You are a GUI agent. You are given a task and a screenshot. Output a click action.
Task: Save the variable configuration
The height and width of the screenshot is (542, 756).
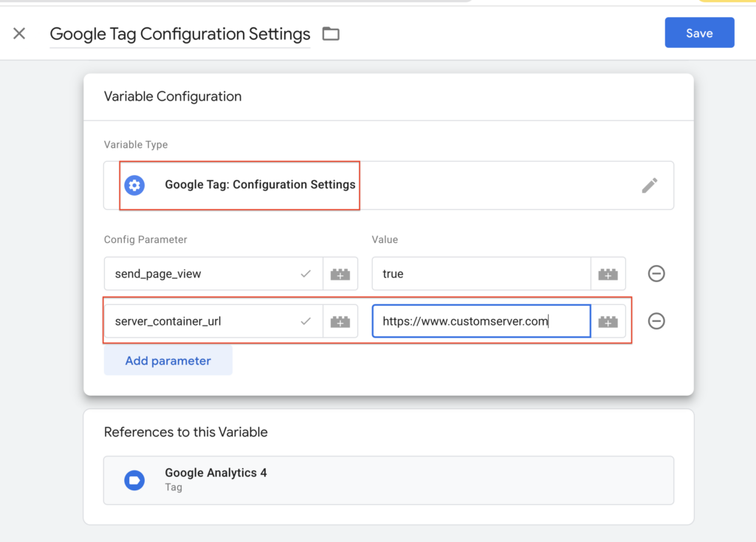(x=698, y=33)
